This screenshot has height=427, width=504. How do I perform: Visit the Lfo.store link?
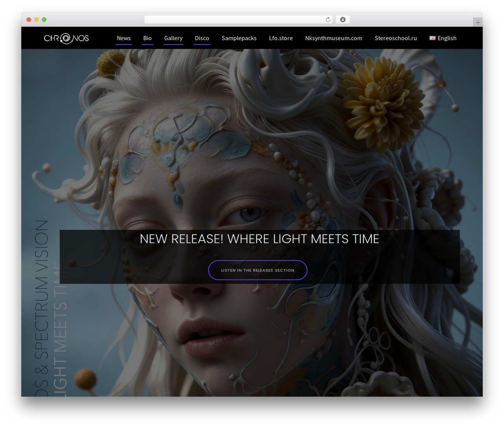281,38
